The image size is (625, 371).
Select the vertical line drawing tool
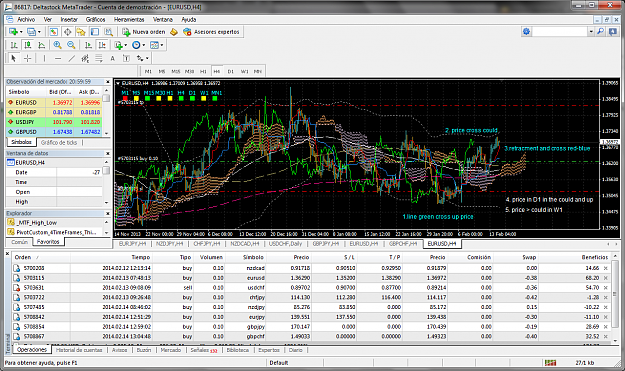[x=44, y=58]
